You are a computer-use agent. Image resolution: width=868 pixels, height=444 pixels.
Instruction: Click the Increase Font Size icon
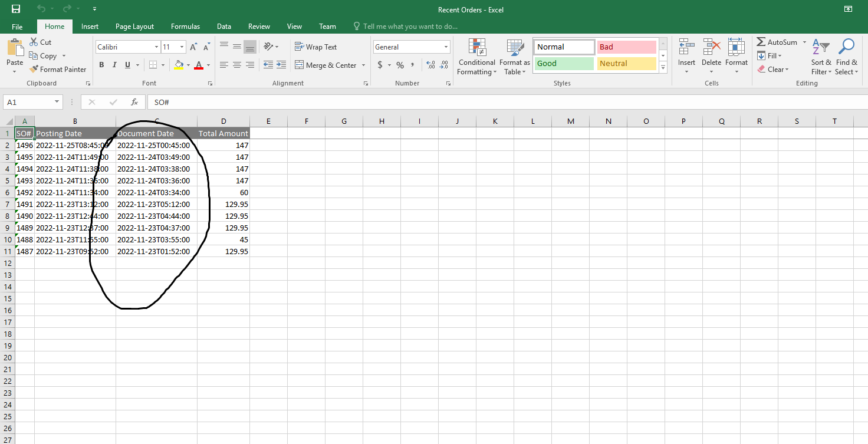[x=193, y=47]
